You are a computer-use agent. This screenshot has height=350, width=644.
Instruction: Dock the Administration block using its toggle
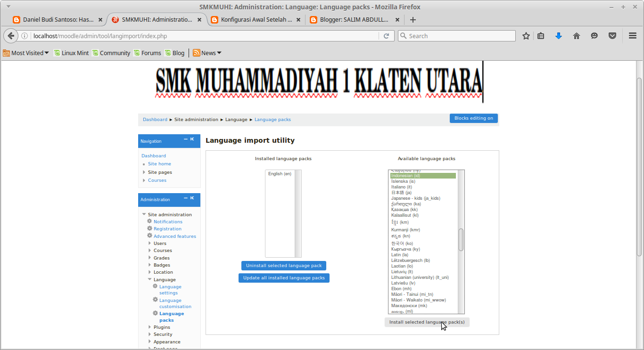coord(191,198)
